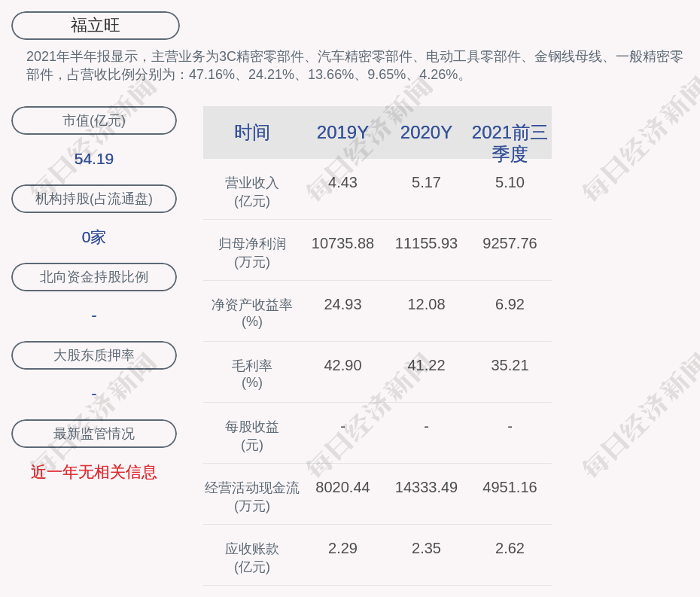Select revenue value 5.17

[426, 182]
